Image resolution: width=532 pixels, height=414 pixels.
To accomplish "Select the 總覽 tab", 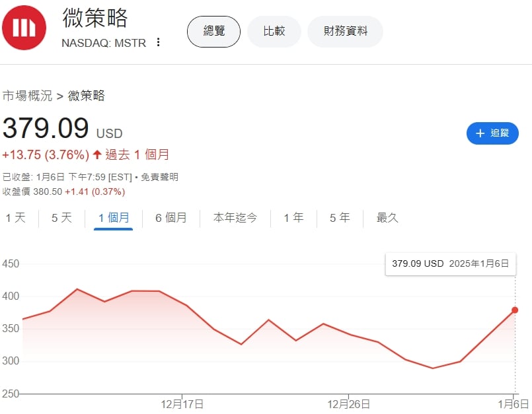I will [x=213, y=32].
